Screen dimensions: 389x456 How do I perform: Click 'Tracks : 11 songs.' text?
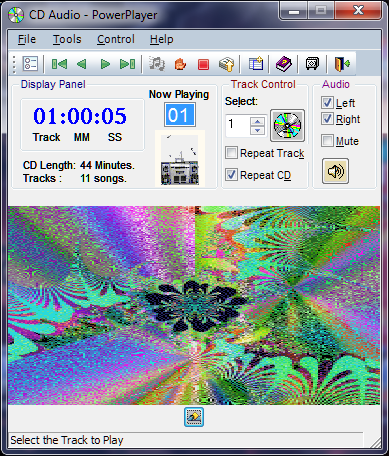tap(75, 178)
